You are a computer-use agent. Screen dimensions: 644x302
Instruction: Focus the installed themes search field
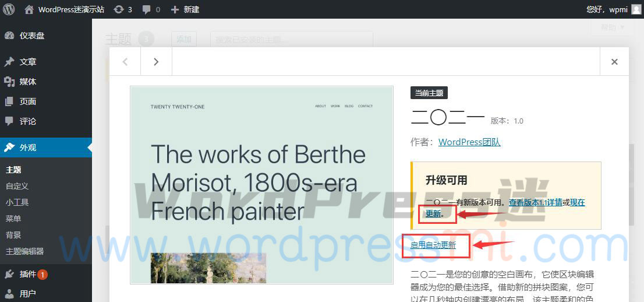coord(291,40)
